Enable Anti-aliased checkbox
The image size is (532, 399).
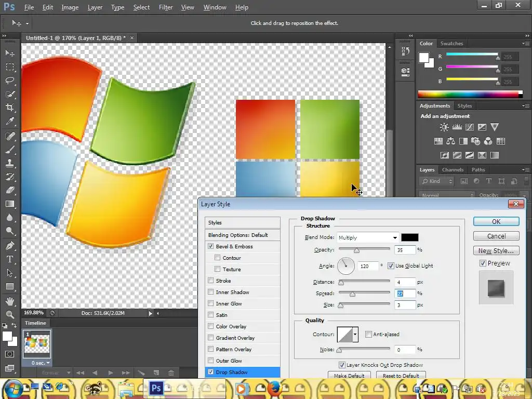pos(368,334)
